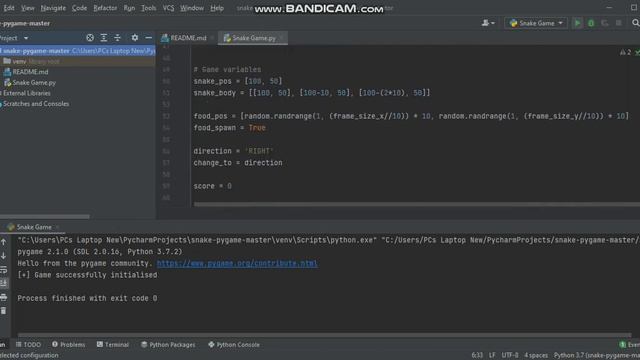Image resolution: width=640 pixels, height=360 pixels.
Task: Click UTF-8 encoding in status bar
Action: [x=510, y=355]
